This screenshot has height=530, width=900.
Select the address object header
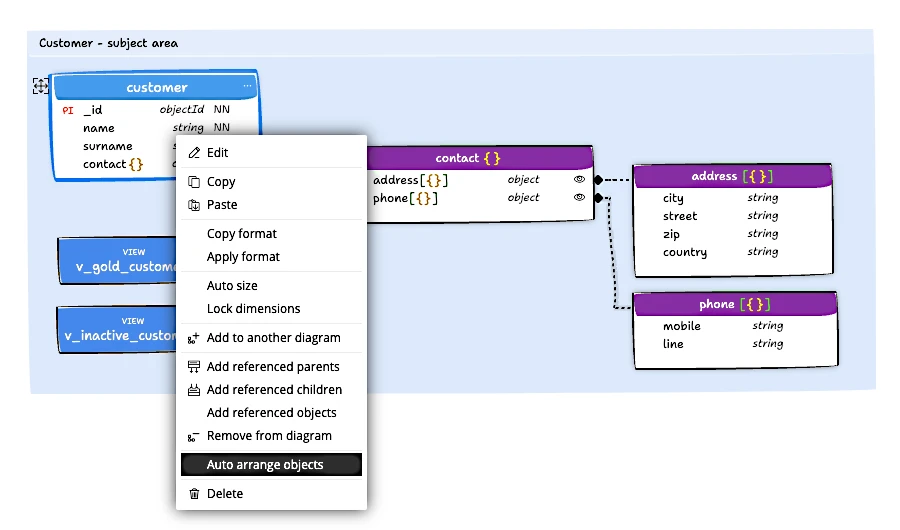point(732,176)
